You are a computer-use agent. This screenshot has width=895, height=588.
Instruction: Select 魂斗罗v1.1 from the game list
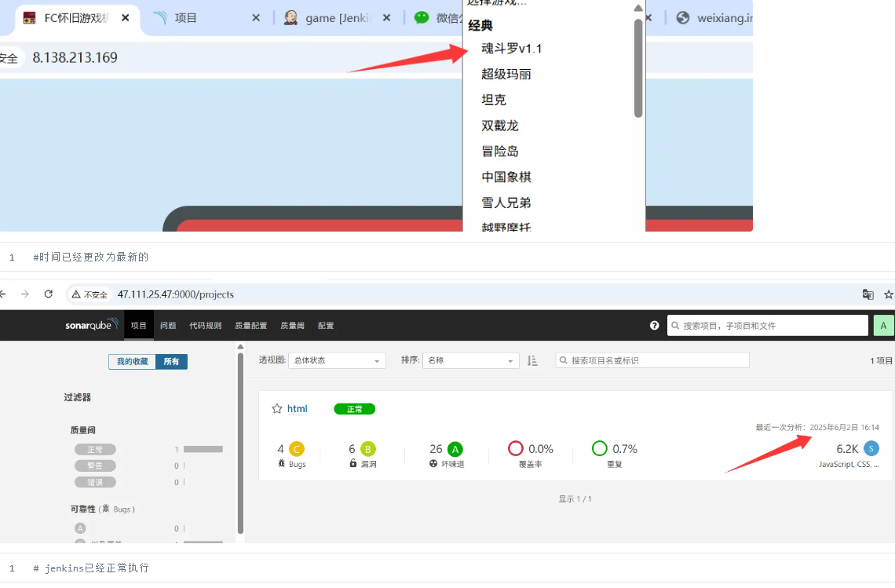(x=511, y=49)
